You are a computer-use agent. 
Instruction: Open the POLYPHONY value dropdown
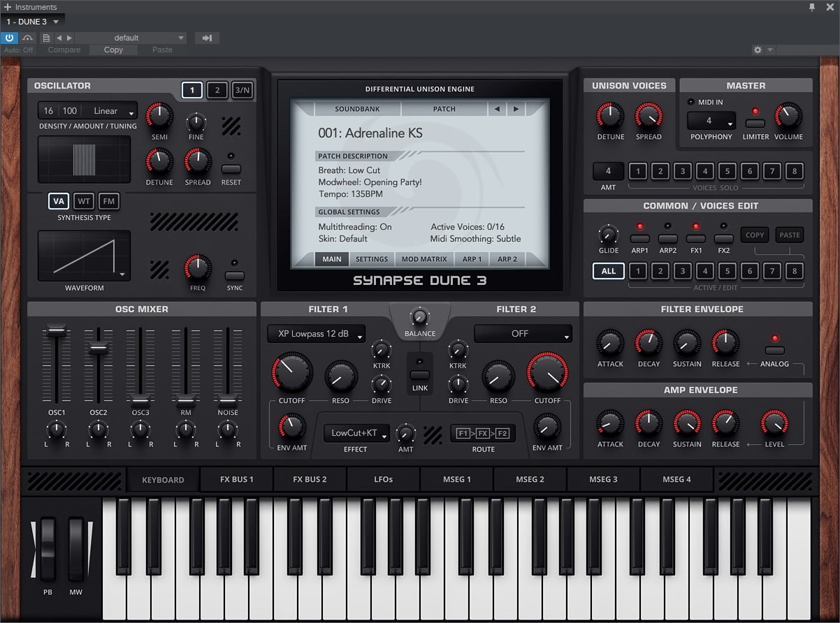point(711,121)
